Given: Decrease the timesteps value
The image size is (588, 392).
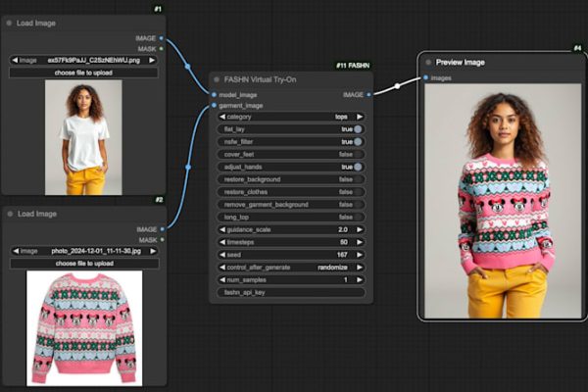Looking at the screenshot, I should point(222,242).
